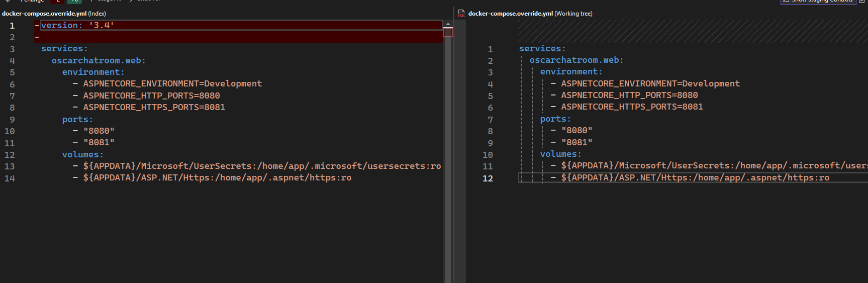
Task: Place cursor on ASPNETCORE_ENVIRONMENT=Development in Index pane
Action: [x=172, y=83]
